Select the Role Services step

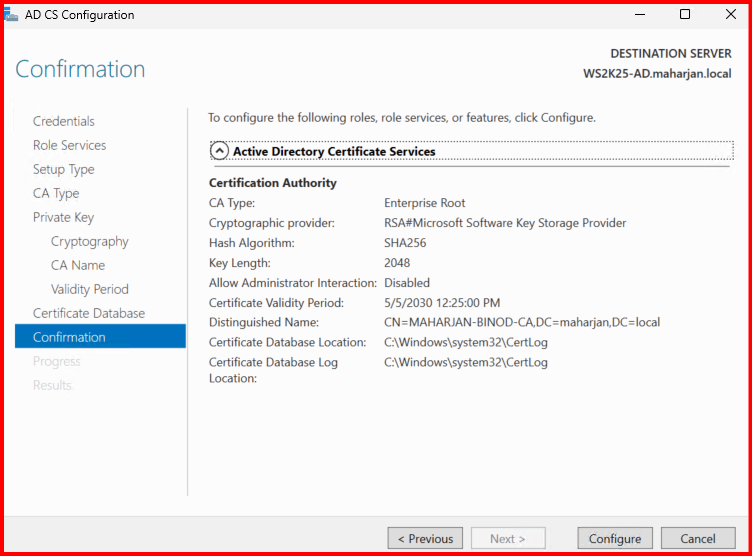[x=69, y=145]
